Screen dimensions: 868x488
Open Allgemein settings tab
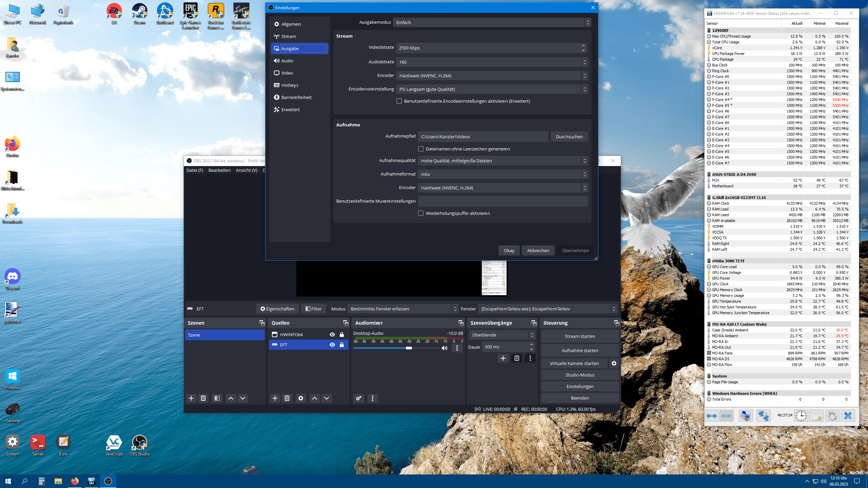(x=299, y=24)
